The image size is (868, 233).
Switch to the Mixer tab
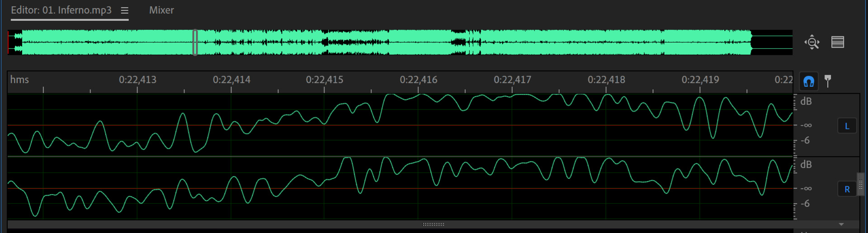click(x=161, y=10)
